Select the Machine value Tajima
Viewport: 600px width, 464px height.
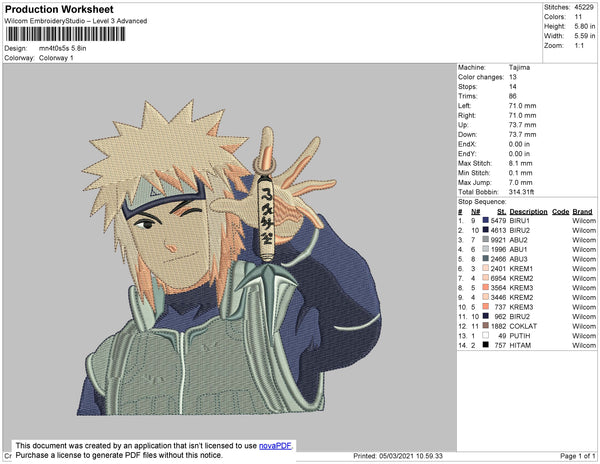519,67
